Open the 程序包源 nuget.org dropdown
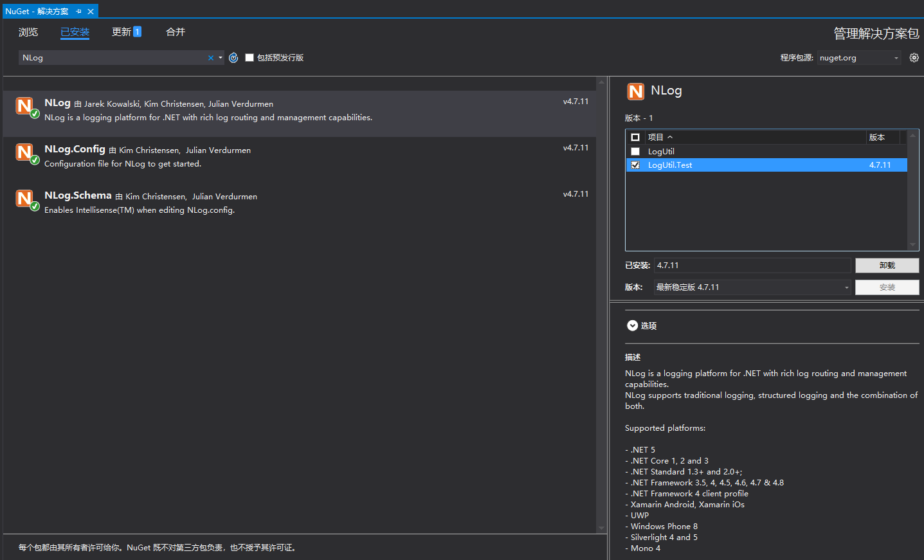Image resolution: width=924 pixels, height=560 pixels. [x=859, y=58]
